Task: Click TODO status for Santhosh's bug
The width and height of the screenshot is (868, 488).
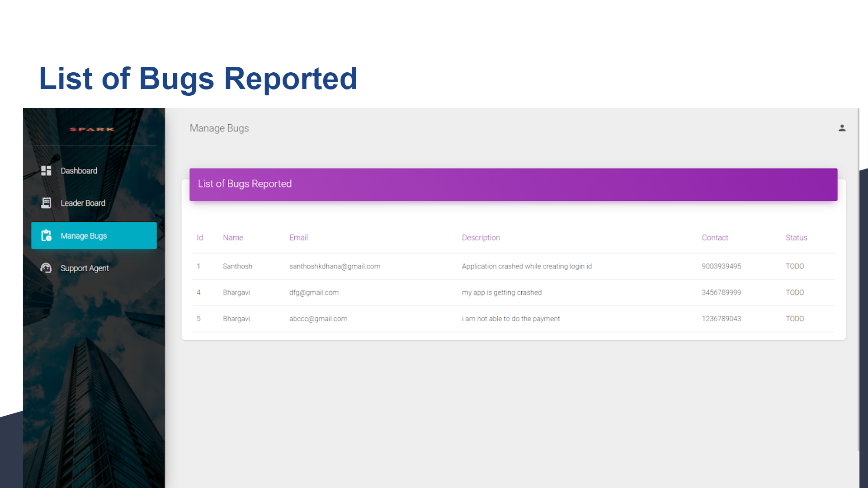Action: click(795, 267)
